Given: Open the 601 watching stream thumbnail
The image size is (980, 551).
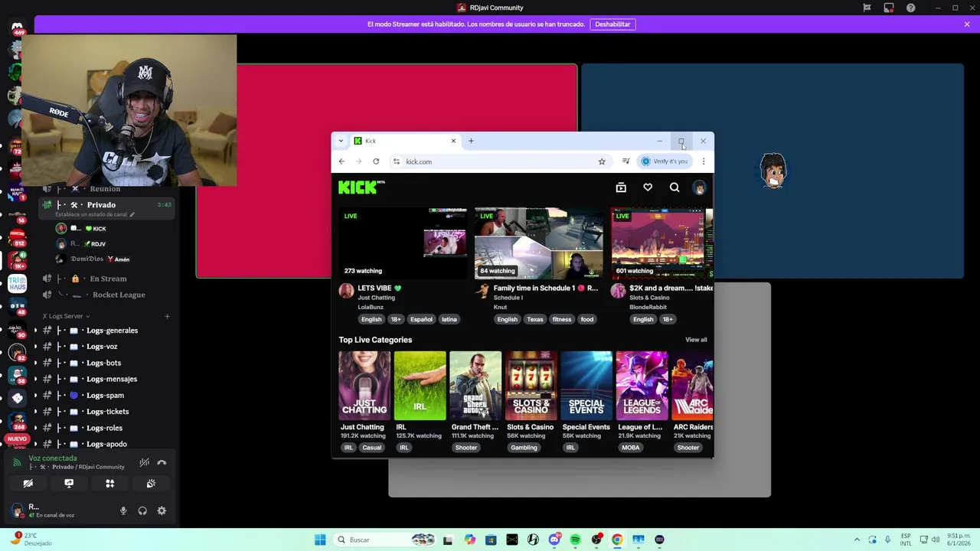Looking at the screenshot, I should coord(661,243).
